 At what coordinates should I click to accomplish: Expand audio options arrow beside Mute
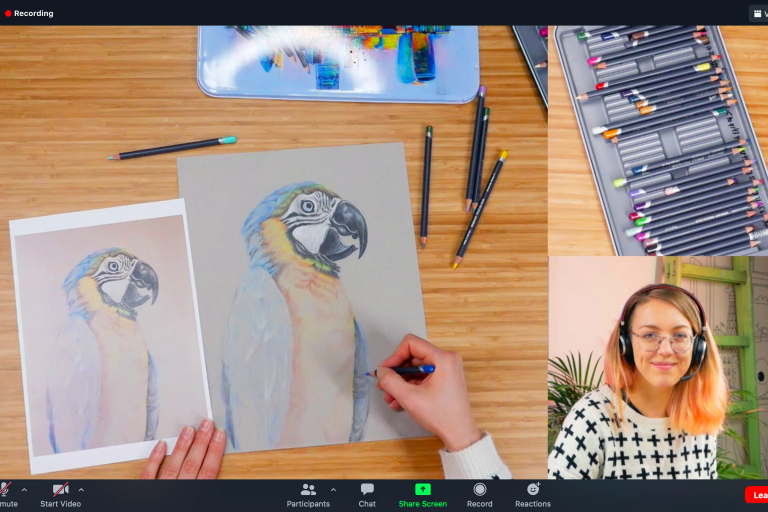(24, 490)
